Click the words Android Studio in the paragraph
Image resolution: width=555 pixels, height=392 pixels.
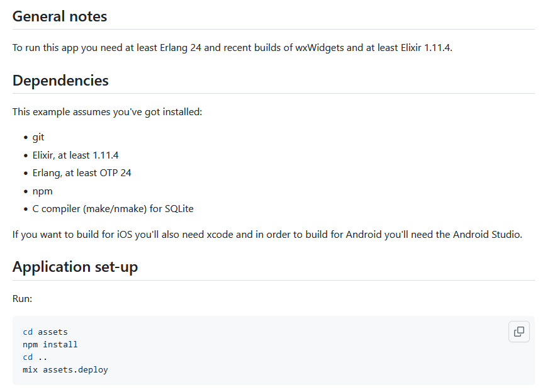click(x=488, y=235)
